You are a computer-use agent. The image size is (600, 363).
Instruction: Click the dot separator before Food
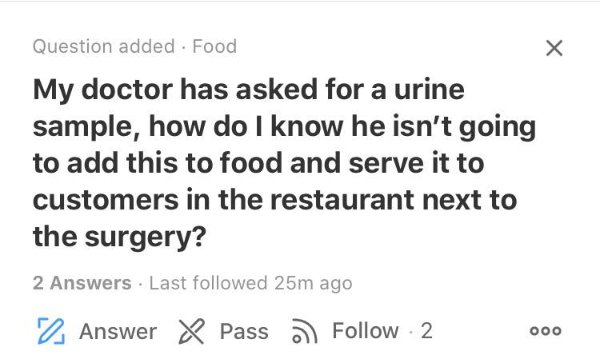click(x=184, y=47)
